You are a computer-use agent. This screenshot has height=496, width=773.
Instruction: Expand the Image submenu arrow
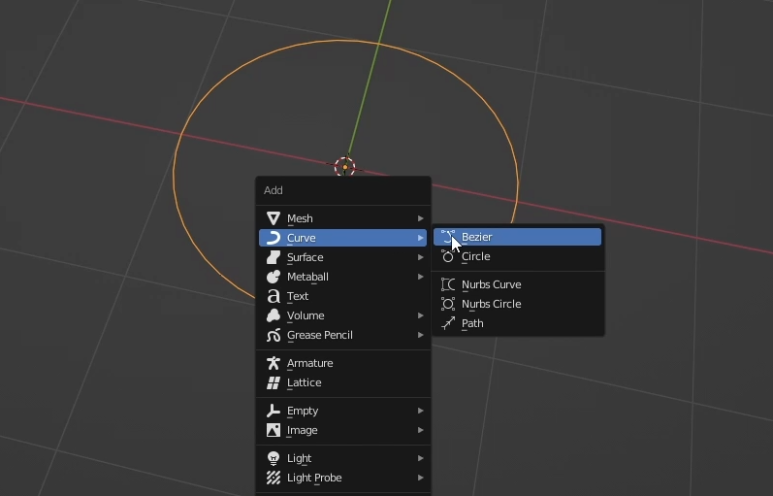[421, 430]
